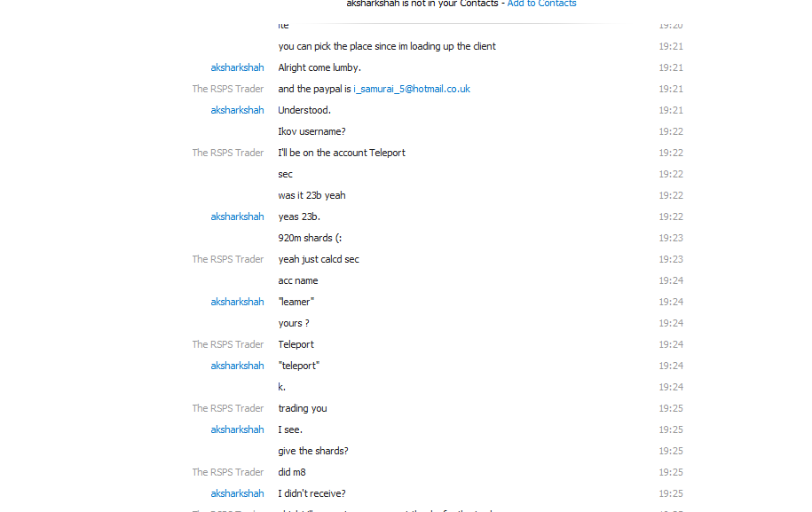Open the i_samurai_5@hotmail.co.uk email link
Image resolution: width=812 pixels, height=512 pixels.
tap(412, 89)
